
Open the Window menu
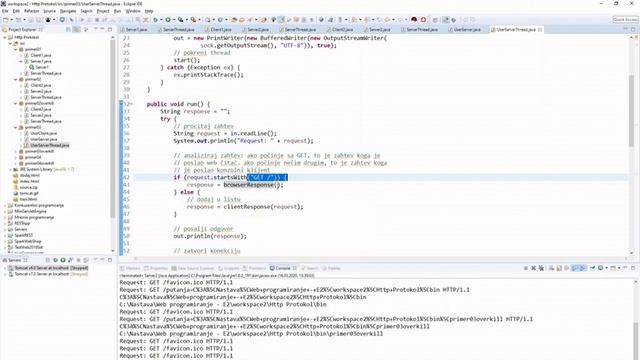point(133,11)
